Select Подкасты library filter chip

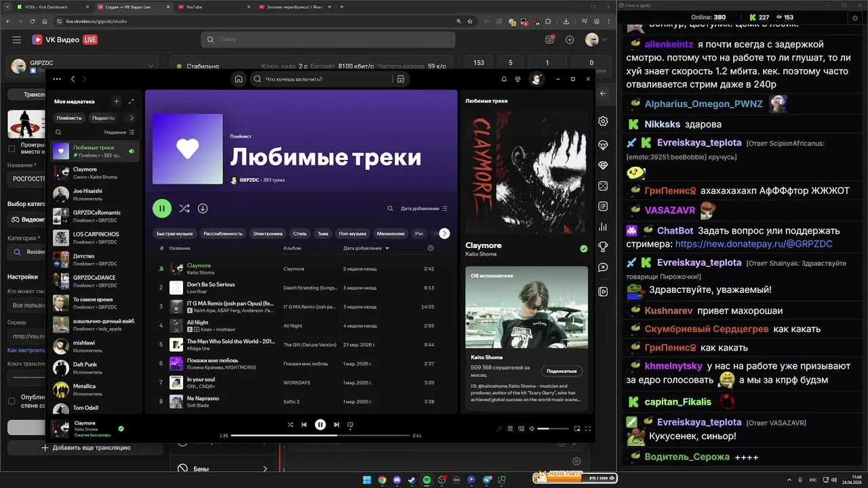coord(103,118)
